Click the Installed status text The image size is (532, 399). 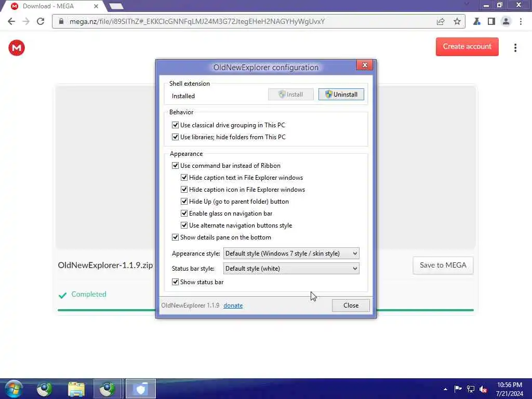point(183,96)
